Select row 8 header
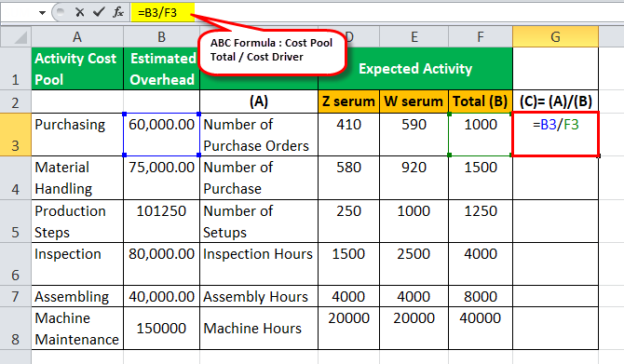624x364 pixels. click(16, 329)
